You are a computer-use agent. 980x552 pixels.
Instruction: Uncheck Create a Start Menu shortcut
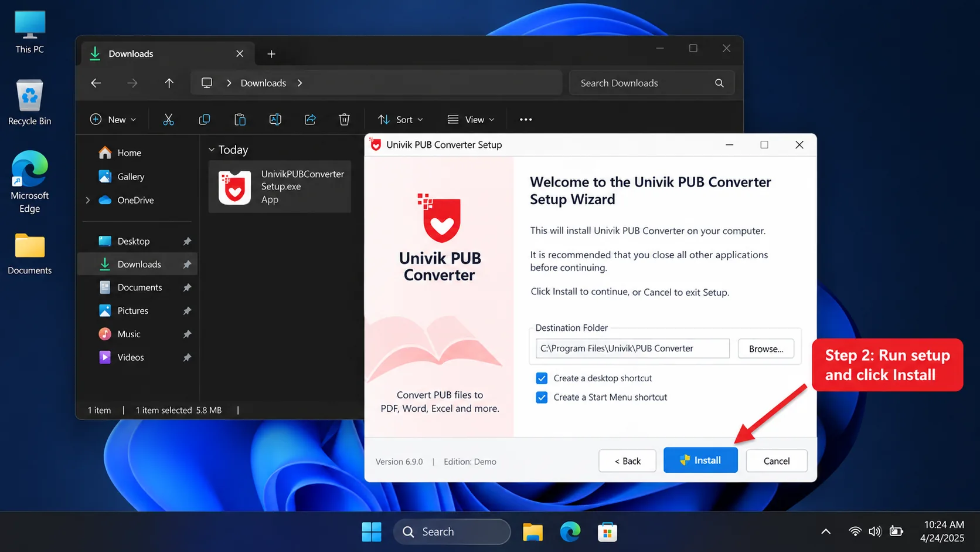(x=542, y=398)
